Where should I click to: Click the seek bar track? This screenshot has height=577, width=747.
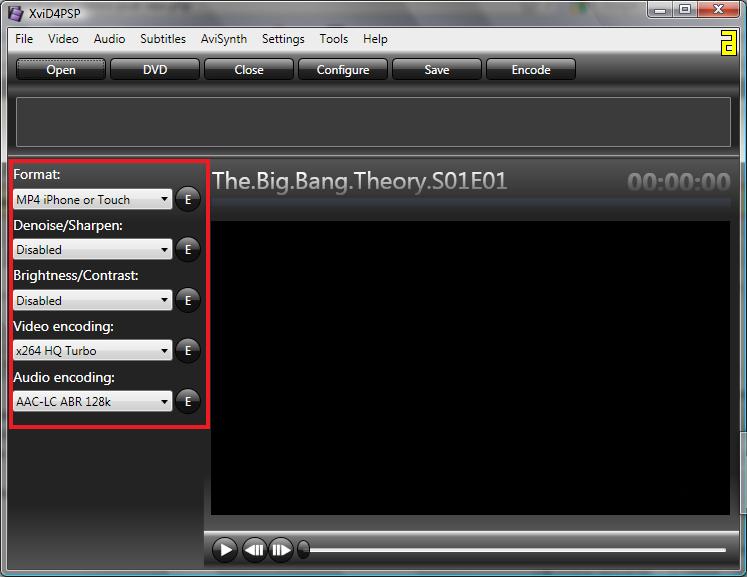[517, 550]
